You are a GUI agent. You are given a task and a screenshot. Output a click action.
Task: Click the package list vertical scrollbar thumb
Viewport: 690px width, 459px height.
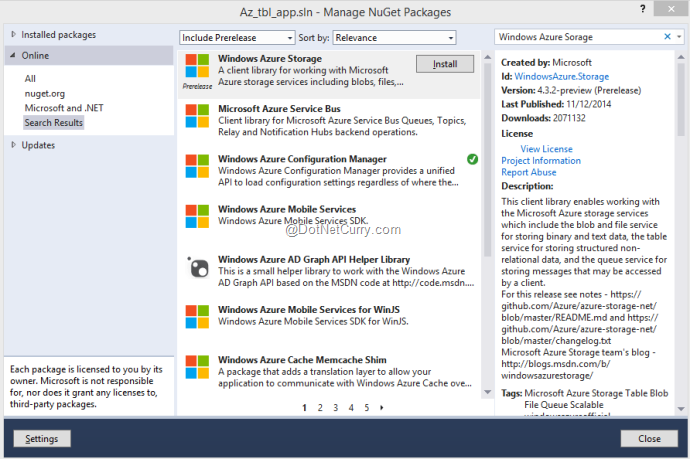pos(487,159)
